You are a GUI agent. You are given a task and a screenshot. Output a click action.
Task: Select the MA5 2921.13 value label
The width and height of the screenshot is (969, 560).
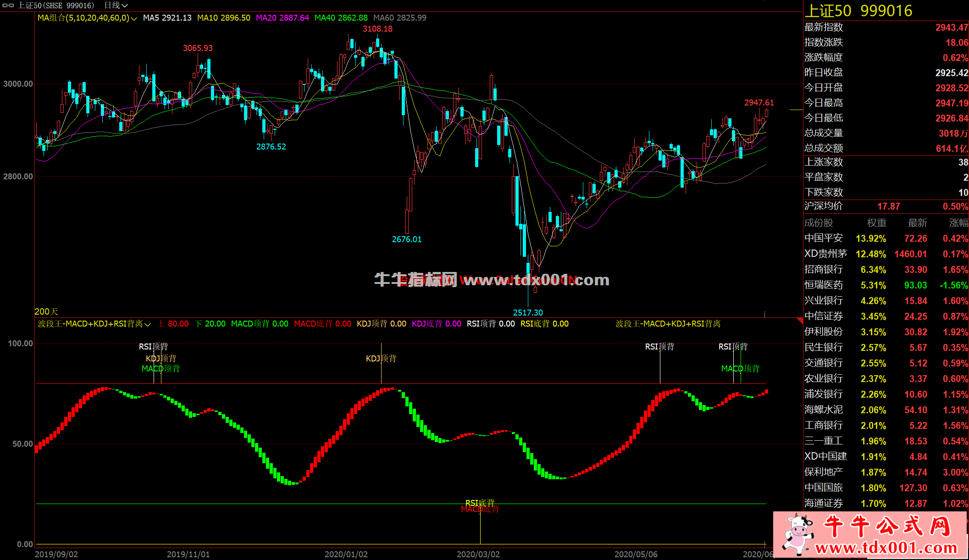[167, 18]
